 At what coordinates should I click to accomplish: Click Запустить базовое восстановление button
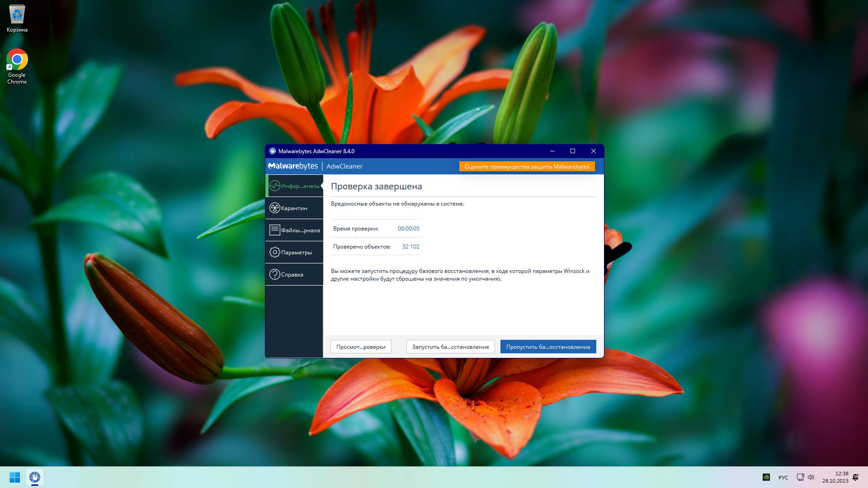pos(450,347)
